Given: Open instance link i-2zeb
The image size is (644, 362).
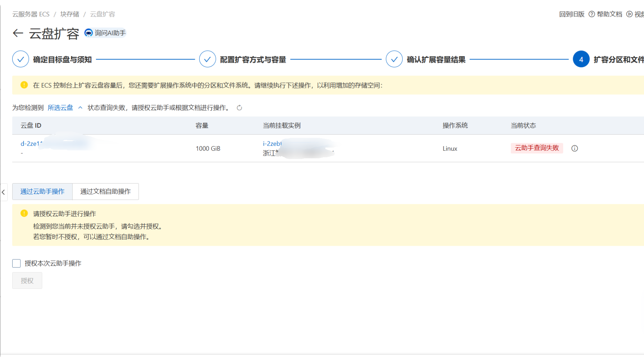Looking at the screenshot, I should click(x=272, y=144).
